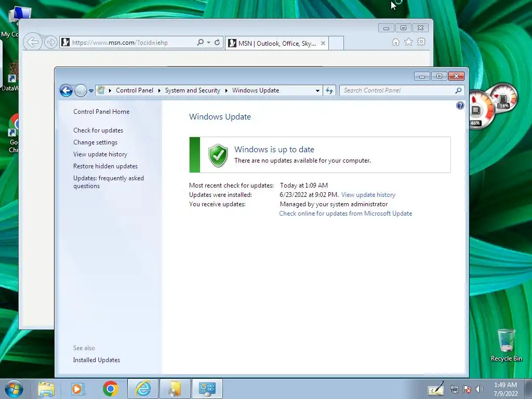Open Restore hidden updates
The height and width of the screenshot is (399, 532).
[105, 166]
